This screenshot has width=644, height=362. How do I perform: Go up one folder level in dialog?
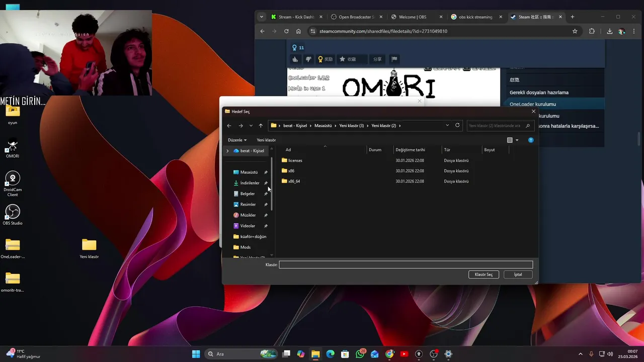click(261, 126)
